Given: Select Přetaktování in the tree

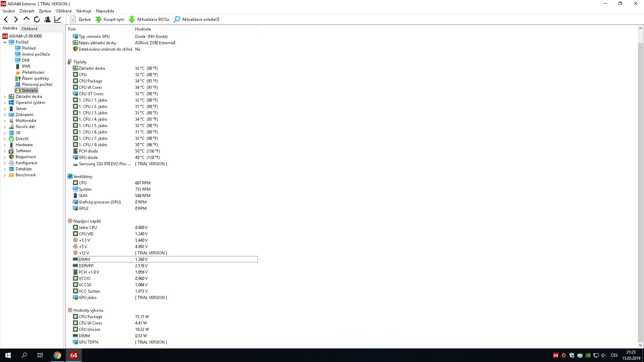Looking at the screenshot, I should [x=33, y=72].
